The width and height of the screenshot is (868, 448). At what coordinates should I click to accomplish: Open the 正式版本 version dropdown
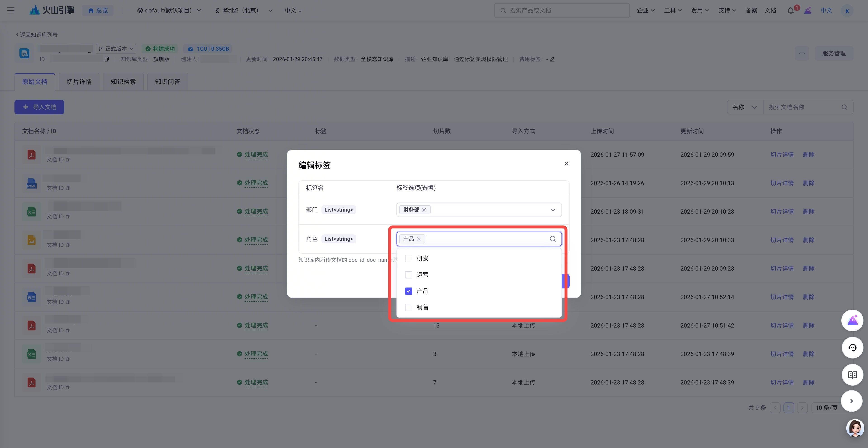tap(116, 49)
